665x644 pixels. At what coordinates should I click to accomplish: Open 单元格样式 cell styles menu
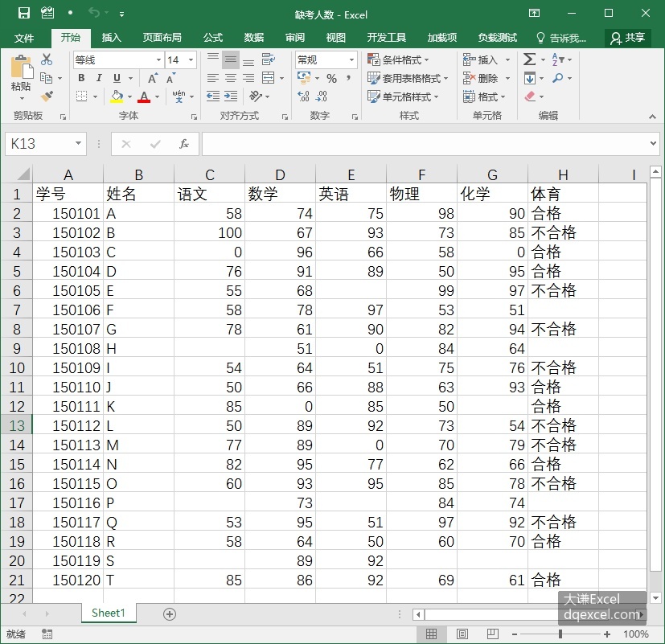(403, 96)
